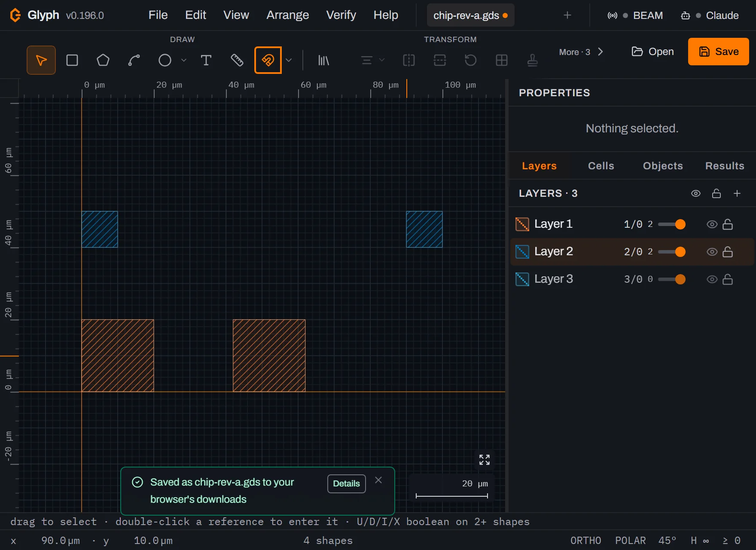Expand More · 3 toolbar overflow
Image resolution: width=756 pixels, height=550 pixels.
tap(581, 52)
